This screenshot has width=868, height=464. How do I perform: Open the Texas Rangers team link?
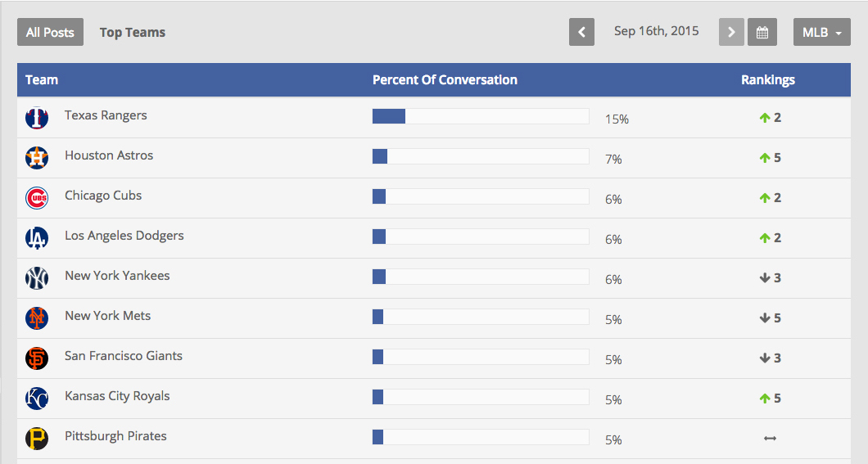click(106, 115)
